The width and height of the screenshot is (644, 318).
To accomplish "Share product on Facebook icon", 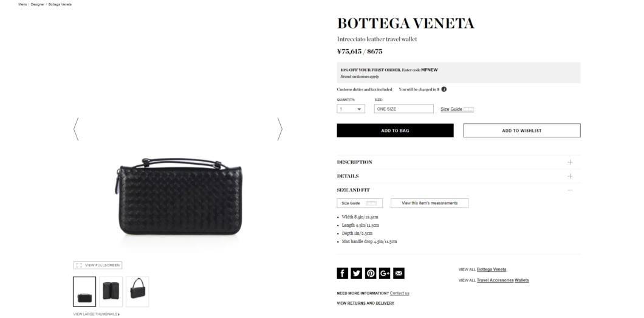I will [342, 273].
